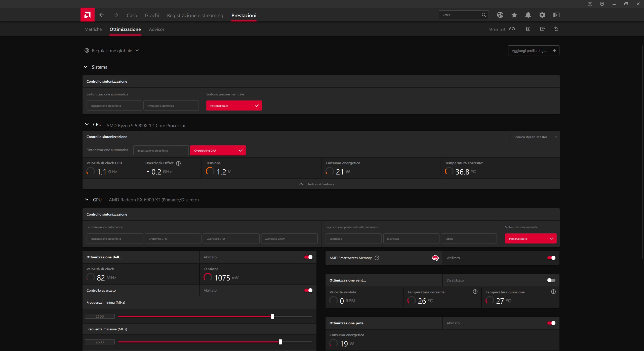The image size is (644, 351).
Task: Go back with the left arrow icon
Action: point(101,15)
